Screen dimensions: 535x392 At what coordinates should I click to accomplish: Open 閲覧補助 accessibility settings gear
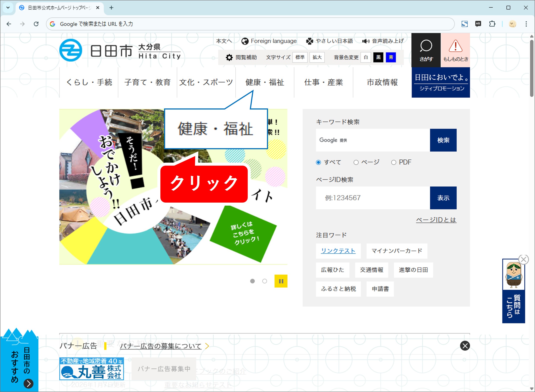[x=229, y=57]
